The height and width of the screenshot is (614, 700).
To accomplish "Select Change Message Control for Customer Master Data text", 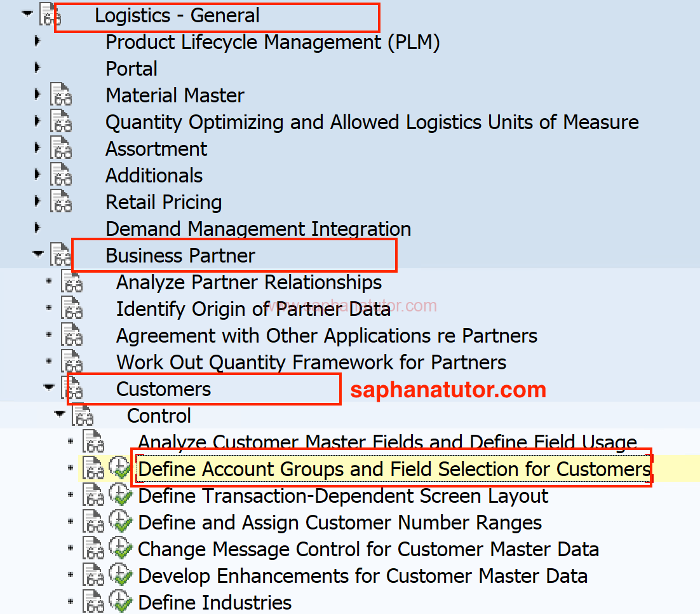I will pyautogui.click(x=368, y=549).
